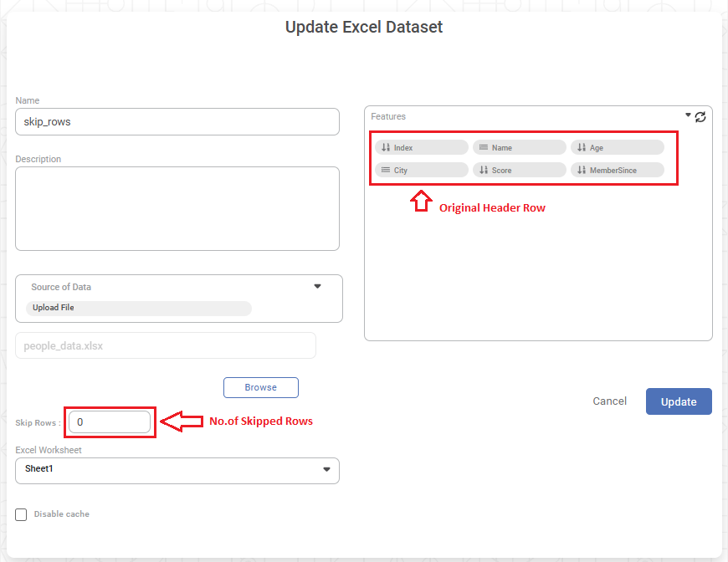Click the numeric icon on Age feature
The height and width of the screenshot is (562, 728).
point(582,147)
